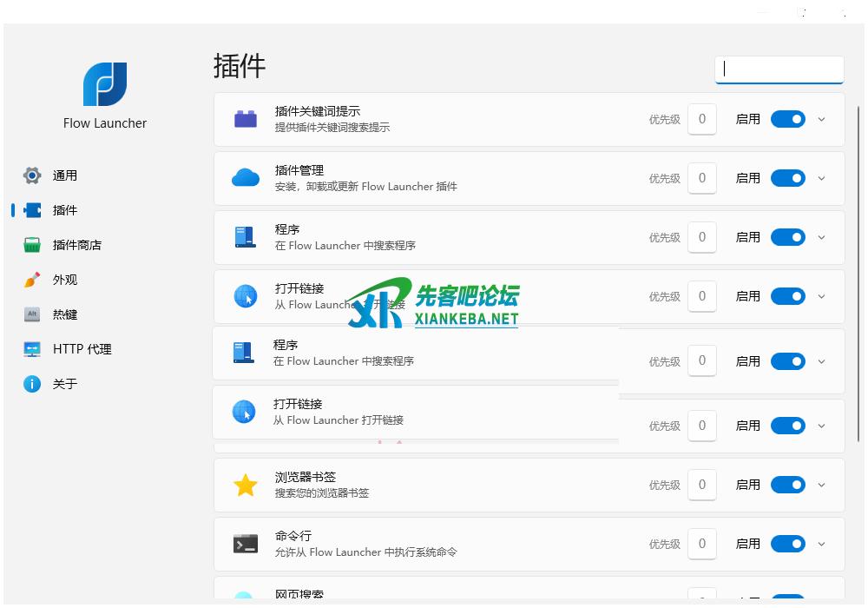Expand the 插件管理 plugin details chevron
Viewport: 868px width, 608px height.
click(x=822, y=178)
